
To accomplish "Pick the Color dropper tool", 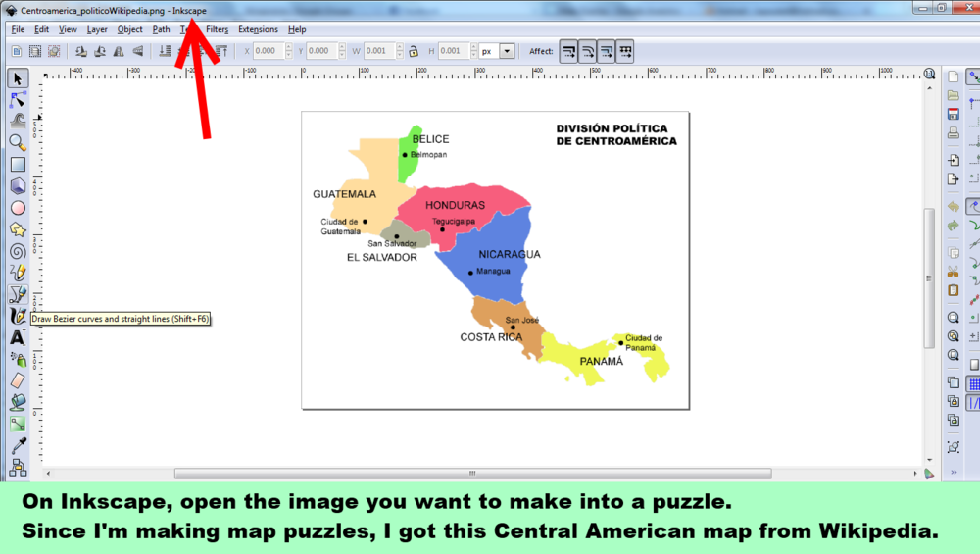I will tap(18, 445).
